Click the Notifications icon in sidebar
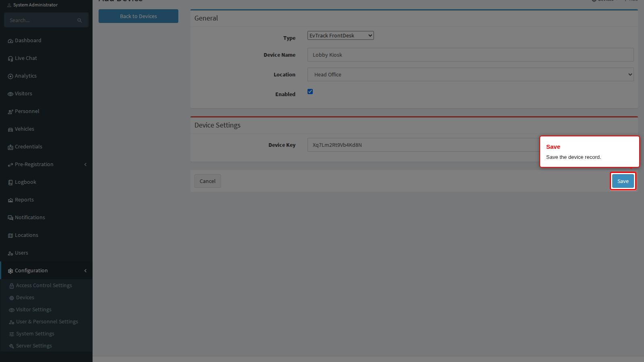Screen dimensions: 644x362 (x=10, y=218)
